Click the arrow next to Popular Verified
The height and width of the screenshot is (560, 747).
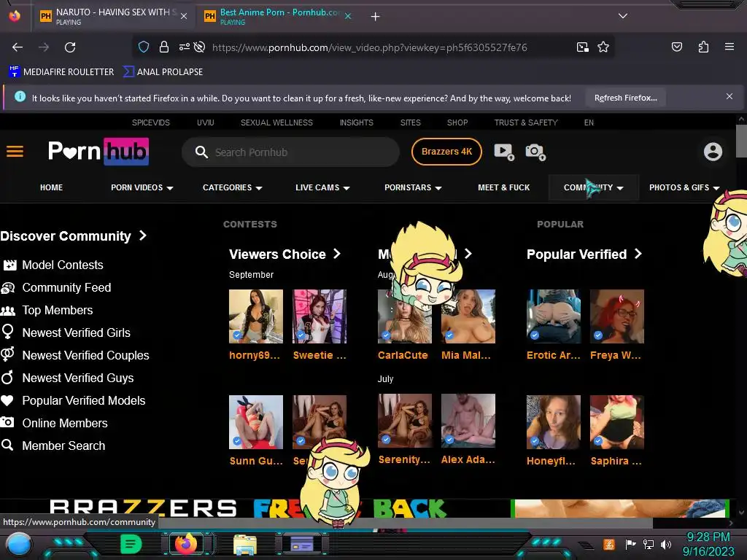[x=638, y=254]
